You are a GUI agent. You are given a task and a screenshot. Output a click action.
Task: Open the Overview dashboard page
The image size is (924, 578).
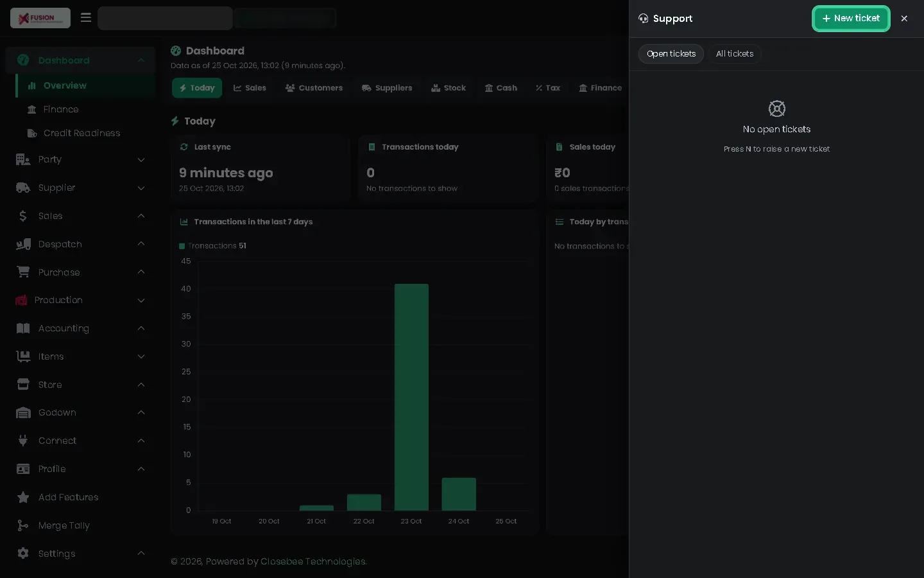click(x=85, y=85)
